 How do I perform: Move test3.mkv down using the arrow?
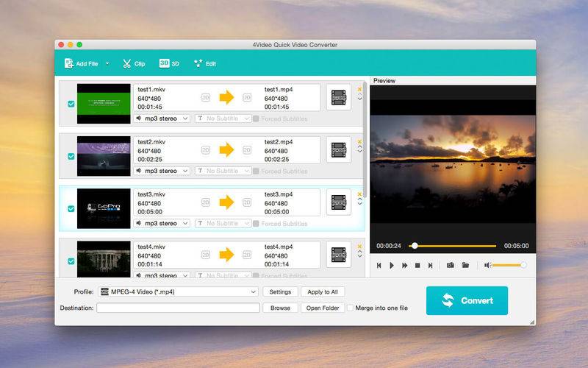point(359,204)
